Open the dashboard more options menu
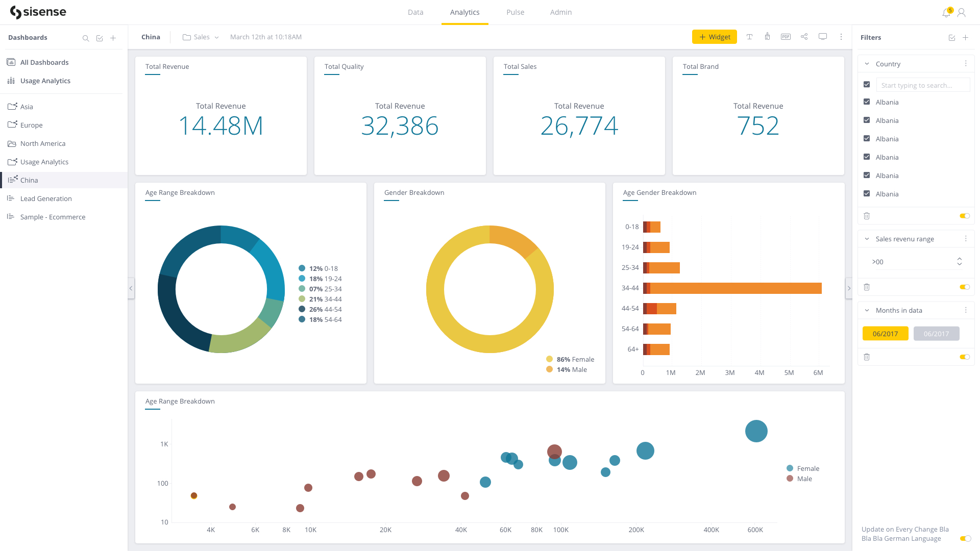 (841, 37)
